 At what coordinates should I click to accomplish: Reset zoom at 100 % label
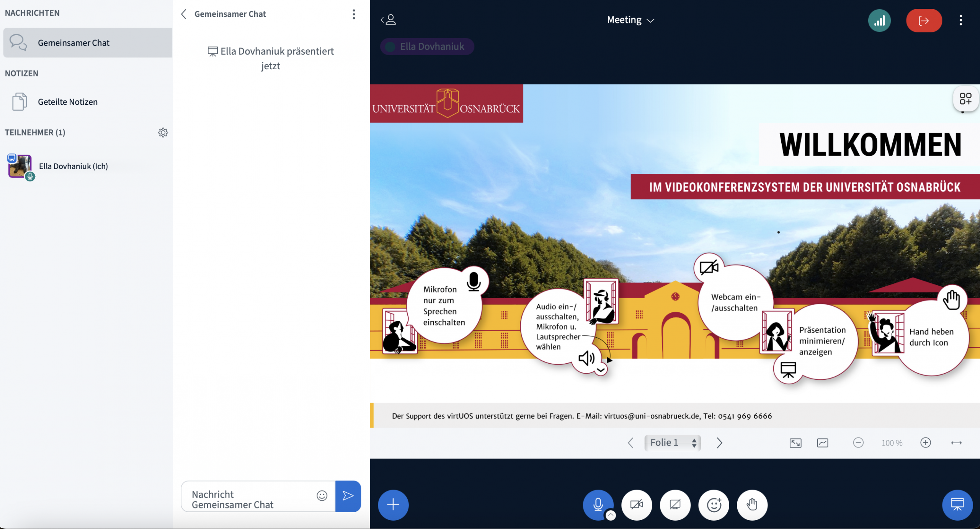point(892,443)
